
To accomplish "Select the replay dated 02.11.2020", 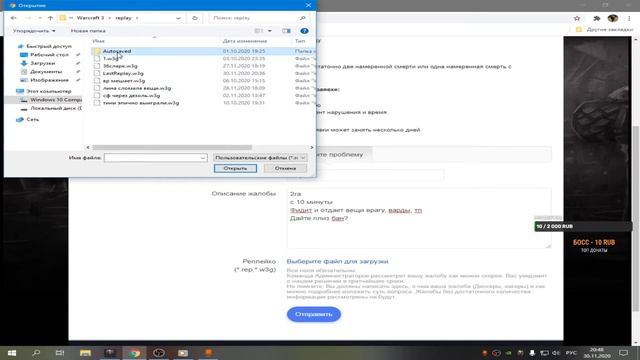I will (x=131, y=96).
